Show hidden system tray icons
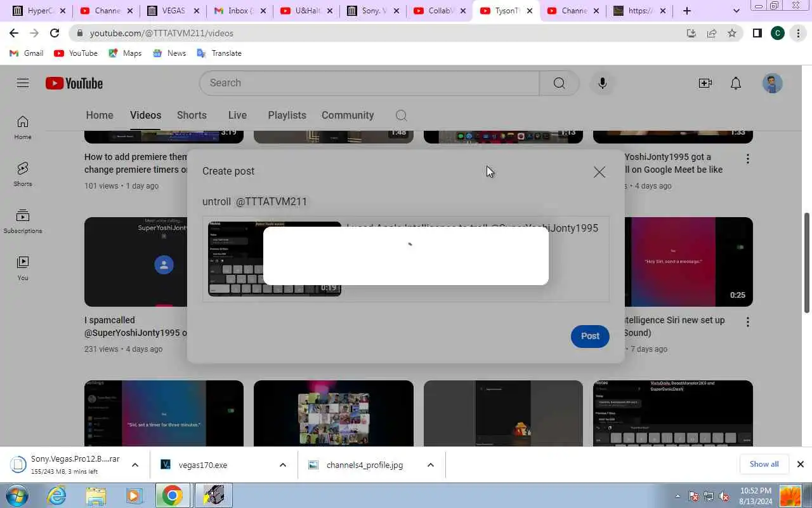The width and height of the screenshot is (812, 508). click(678, 496)
